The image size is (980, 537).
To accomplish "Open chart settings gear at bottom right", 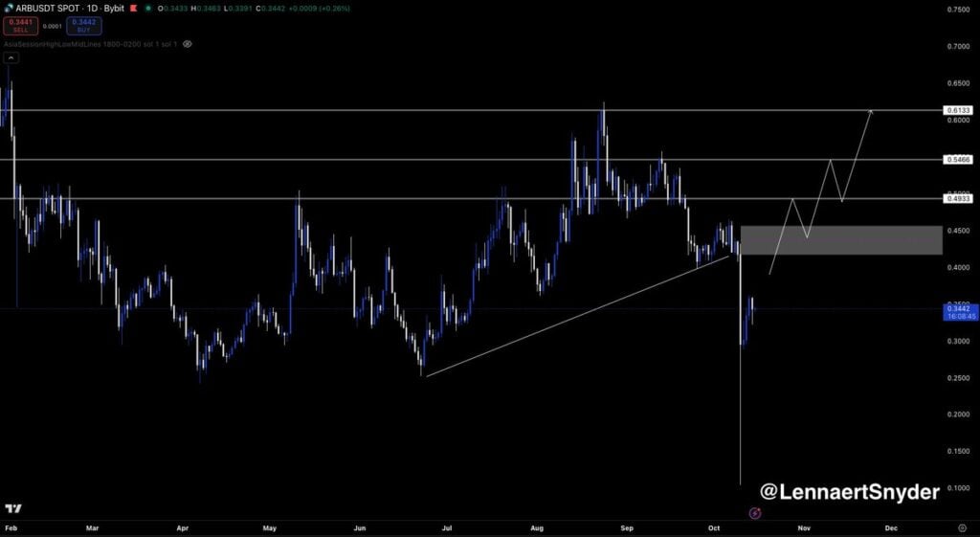I will [x=961, y=527].
